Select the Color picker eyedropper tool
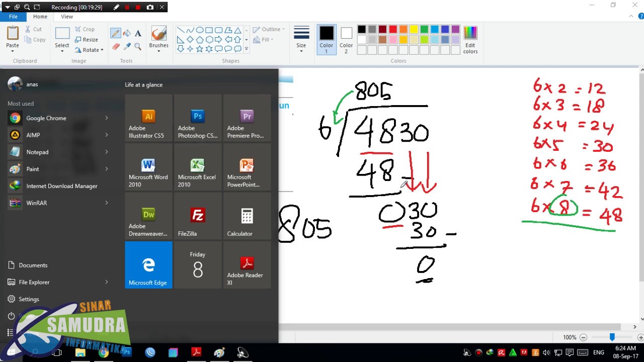This screenshot has height=362, width=644. point(127,46)
